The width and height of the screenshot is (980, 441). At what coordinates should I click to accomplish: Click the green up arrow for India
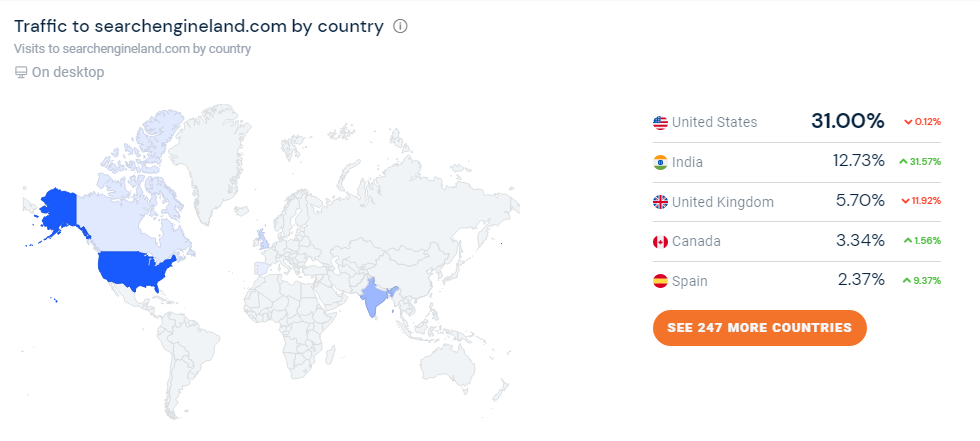pos(903,162)
